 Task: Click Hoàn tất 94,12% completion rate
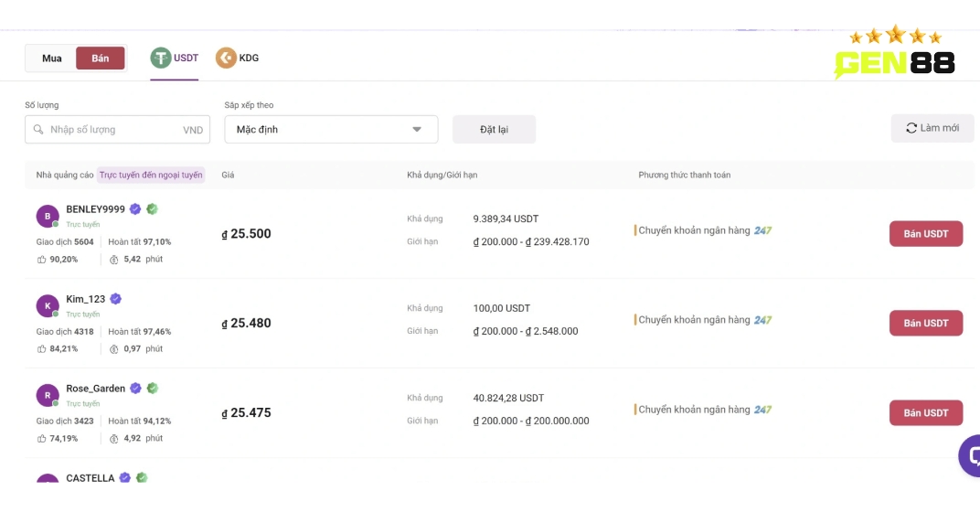(x=139, y=421)
